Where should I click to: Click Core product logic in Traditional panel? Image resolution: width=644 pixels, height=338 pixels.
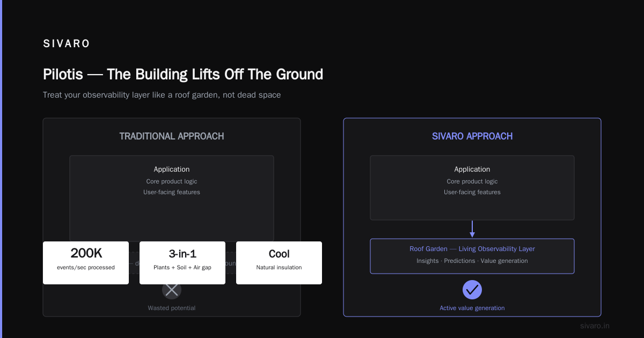[172, 181]
